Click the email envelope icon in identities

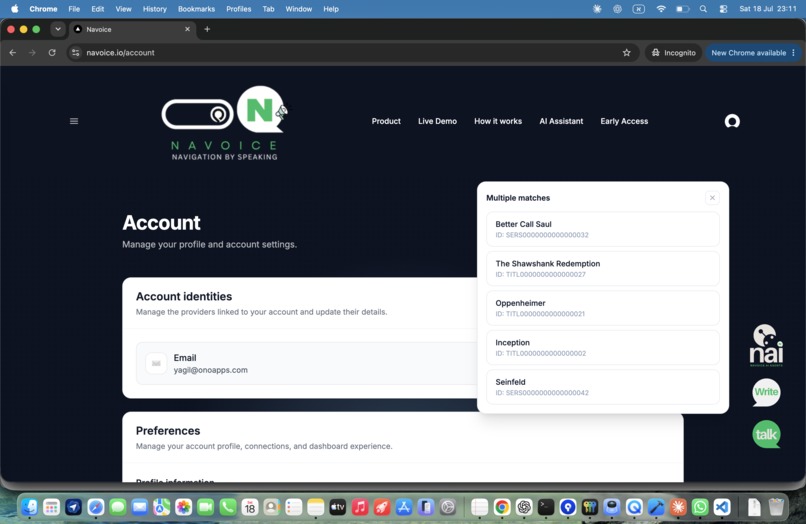tap(156, 364)
